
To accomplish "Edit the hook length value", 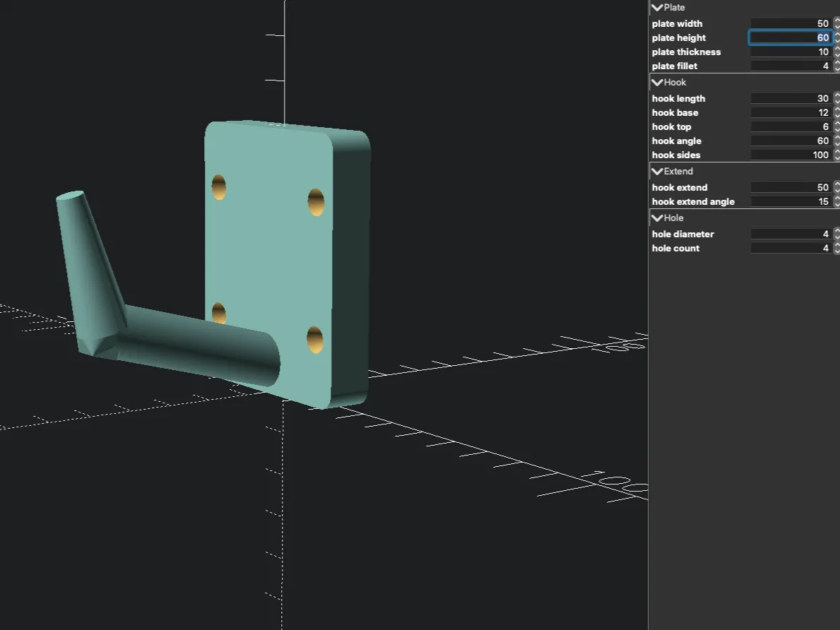I will pos(790,99).
